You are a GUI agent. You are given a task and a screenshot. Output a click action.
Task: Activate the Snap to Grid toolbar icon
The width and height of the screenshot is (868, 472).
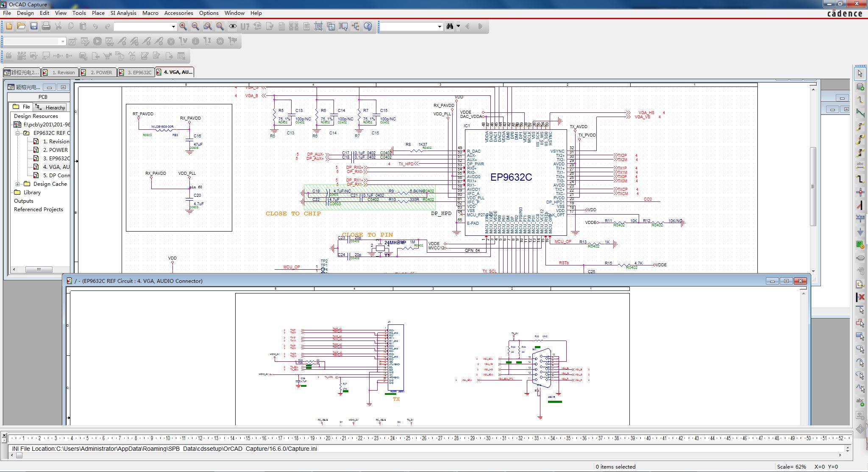tap(318, 26)
